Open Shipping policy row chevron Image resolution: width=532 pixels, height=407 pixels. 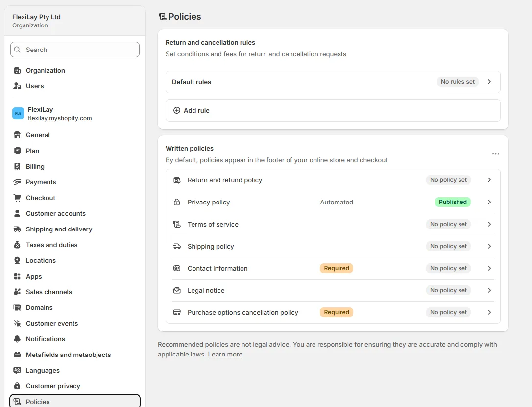click(x=489, y=246)
